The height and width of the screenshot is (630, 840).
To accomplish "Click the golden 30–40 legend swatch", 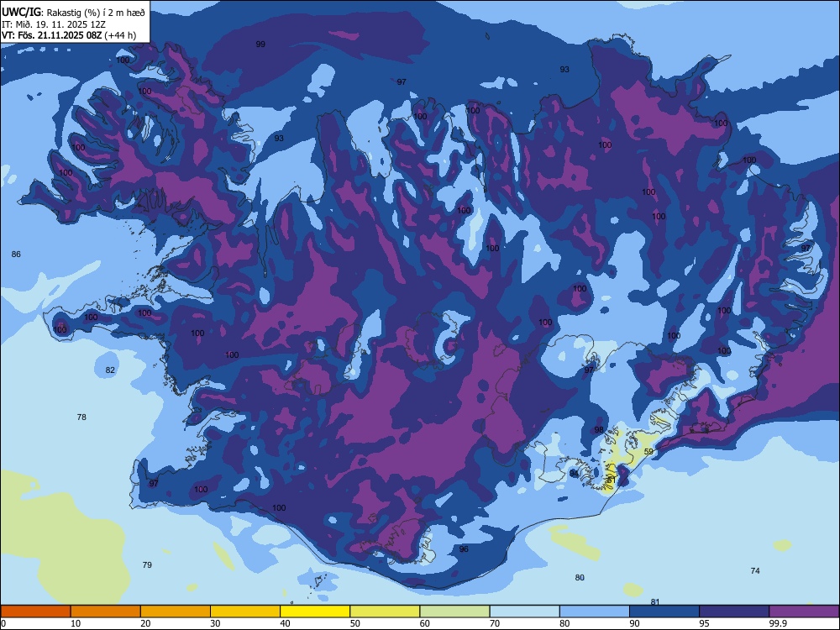I will click(245, 612).
